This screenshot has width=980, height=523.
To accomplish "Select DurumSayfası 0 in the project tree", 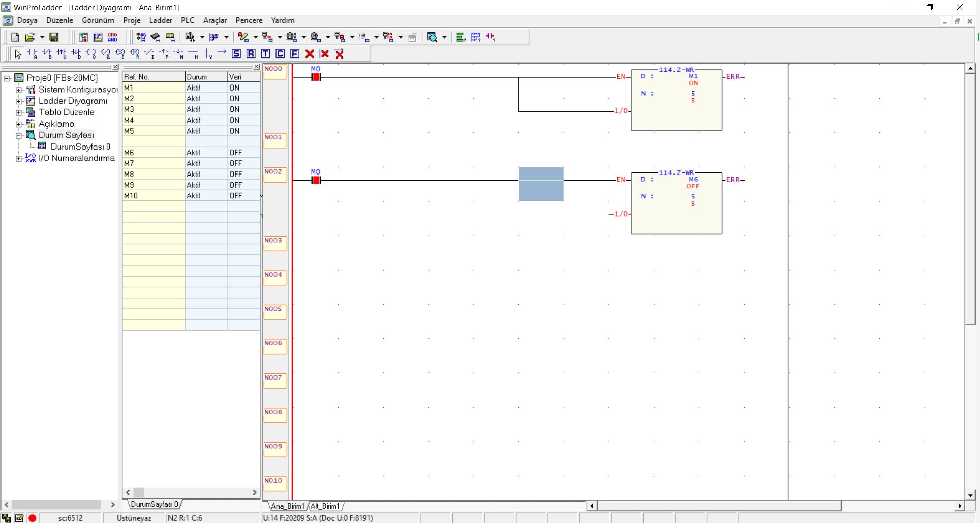I will pyautogui.click(x=80, y=147).
